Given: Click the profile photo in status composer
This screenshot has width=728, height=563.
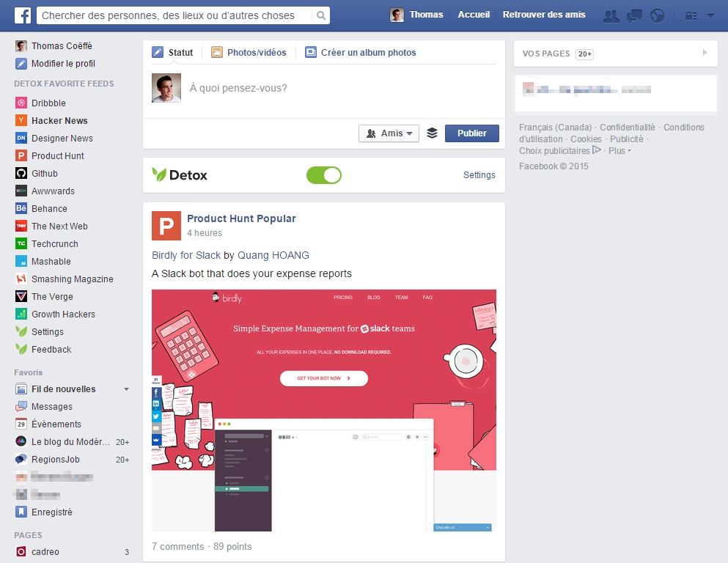Looking at the screenshot, I should (x=166, y=88).
